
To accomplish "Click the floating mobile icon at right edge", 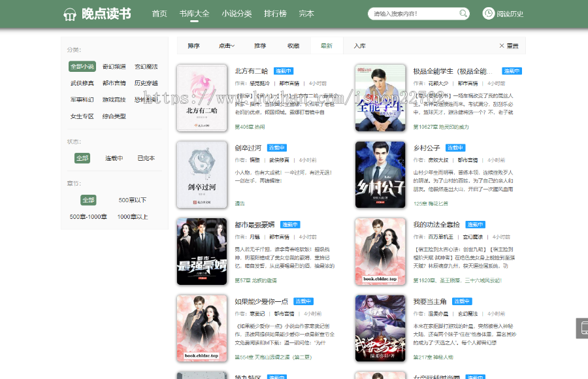I will (x=582, y=329).
